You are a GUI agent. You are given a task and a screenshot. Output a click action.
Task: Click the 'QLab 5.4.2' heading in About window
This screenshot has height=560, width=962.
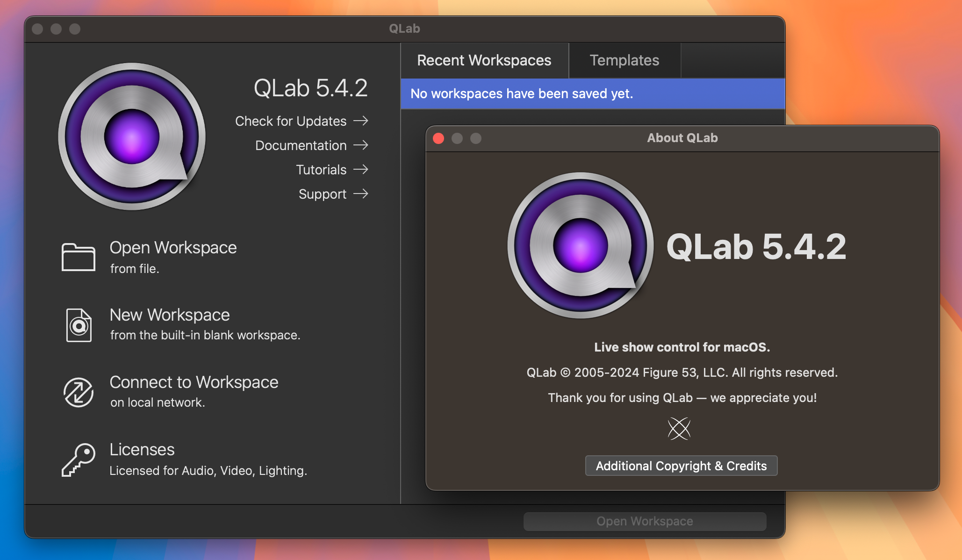(x=756, y=246)
